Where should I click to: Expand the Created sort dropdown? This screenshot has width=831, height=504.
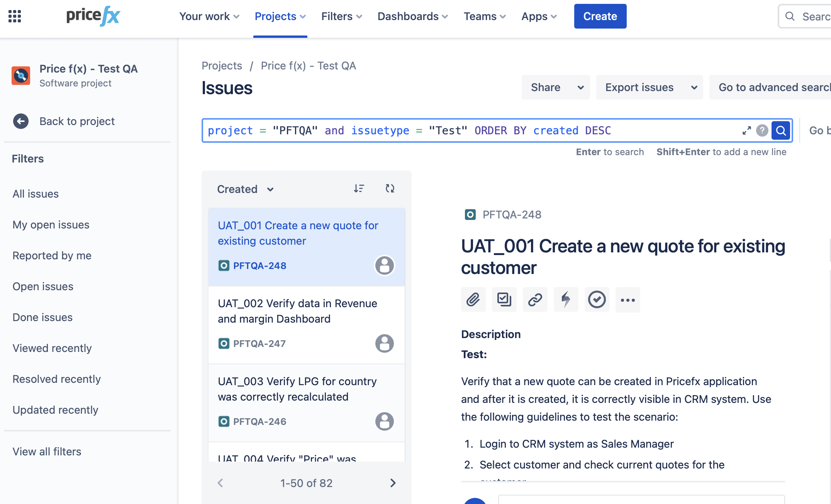click(246, 189)
